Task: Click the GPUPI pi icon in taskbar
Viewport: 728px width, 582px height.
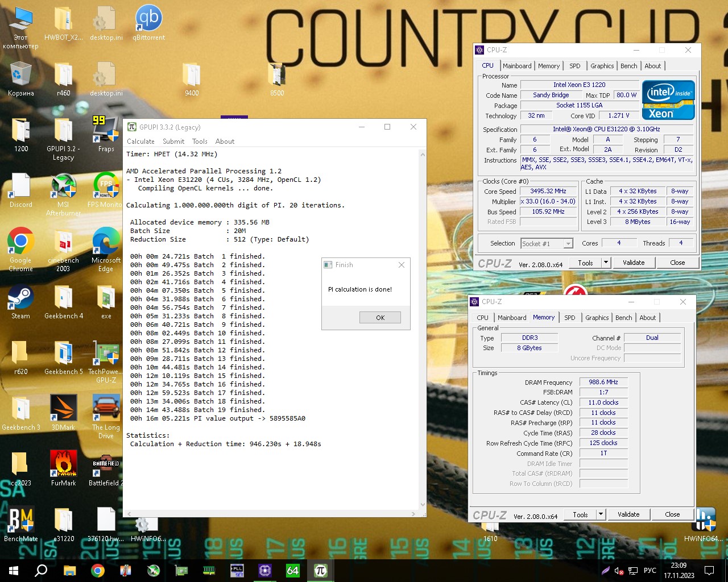Action: coord(320,570)
